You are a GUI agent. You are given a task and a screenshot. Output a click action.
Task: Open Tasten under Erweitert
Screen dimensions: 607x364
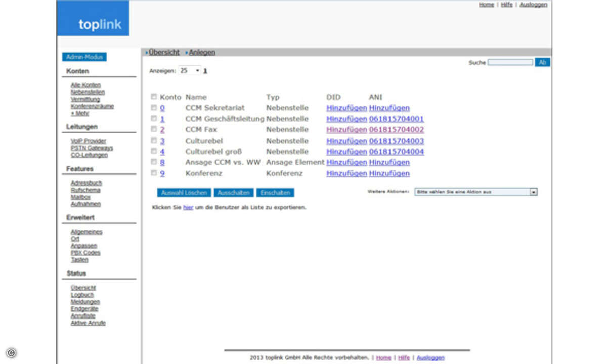79,260
